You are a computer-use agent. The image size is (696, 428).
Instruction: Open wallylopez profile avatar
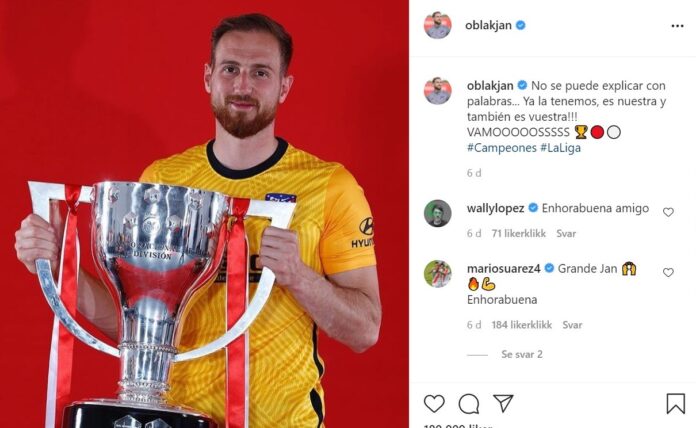click(438, 213)
